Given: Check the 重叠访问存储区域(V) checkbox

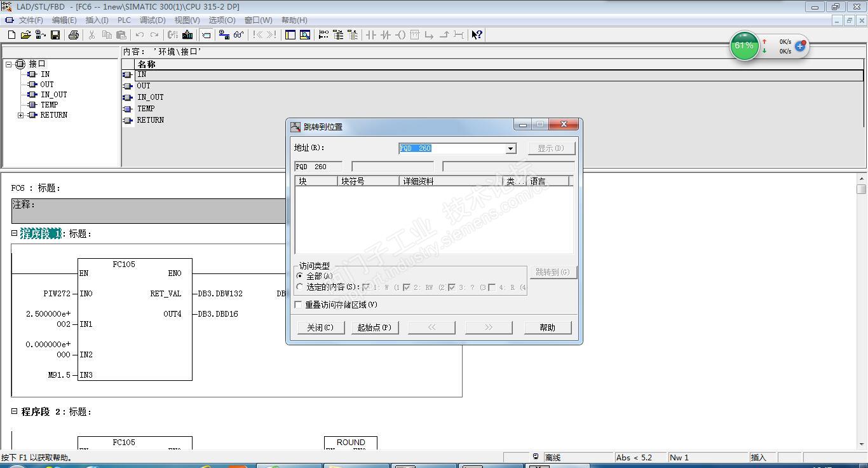Looking at the screenshot, I should 298,305.
